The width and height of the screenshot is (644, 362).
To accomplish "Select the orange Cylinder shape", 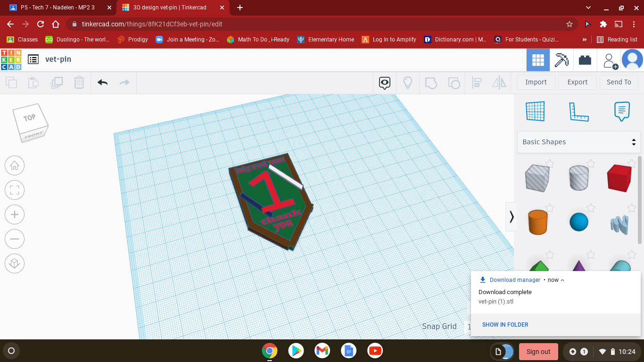I will [x=537, y=222].
